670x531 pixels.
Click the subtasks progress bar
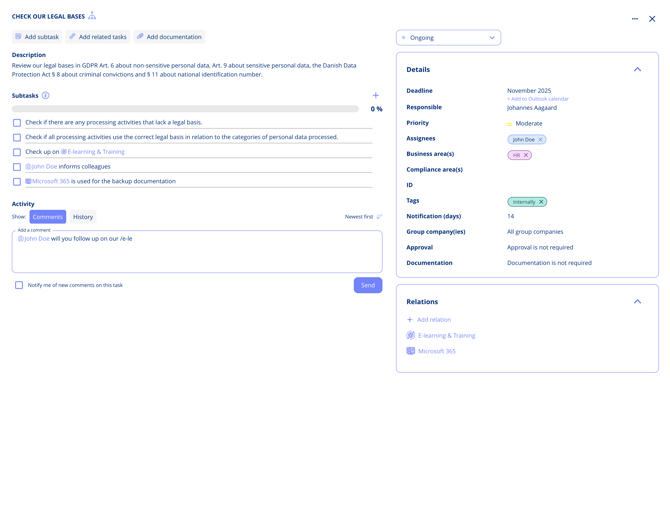click(x=185, y=109)
